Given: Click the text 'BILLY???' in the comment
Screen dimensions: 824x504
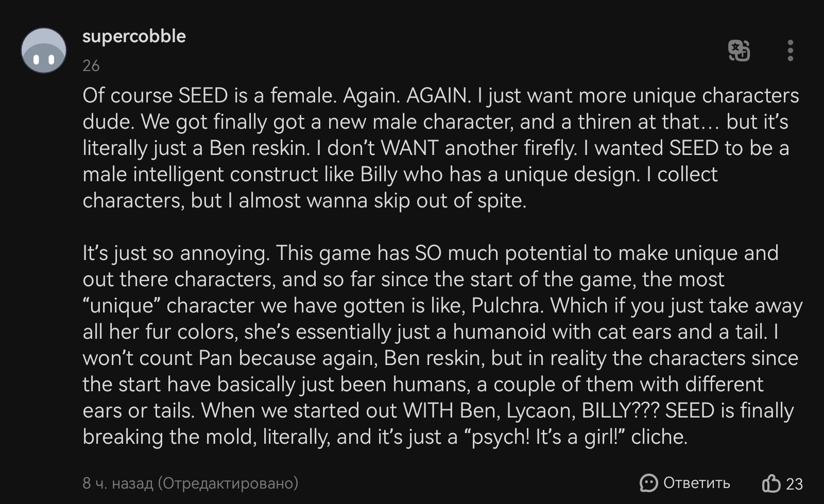Looking at the screenshot, I should pos(620,410).
